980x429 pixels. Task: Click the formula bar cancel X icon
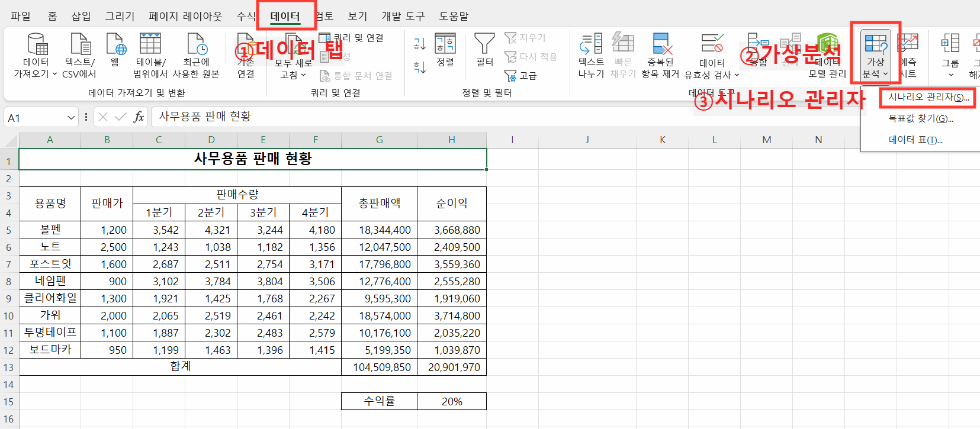(x=103, y=117)
